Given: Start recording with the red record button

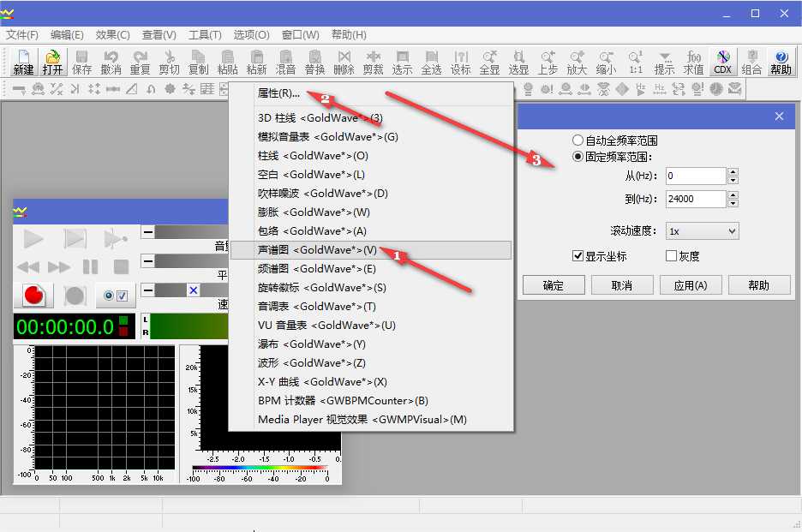Looking at the screenshot, I should 34,296.
